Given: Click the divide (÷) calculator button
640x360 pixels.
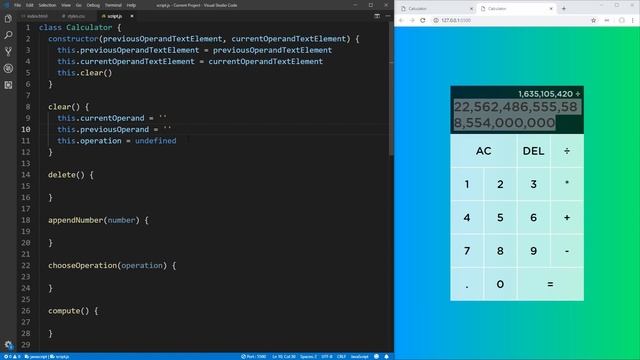Looking at the screenshot, I should (567, 151).
